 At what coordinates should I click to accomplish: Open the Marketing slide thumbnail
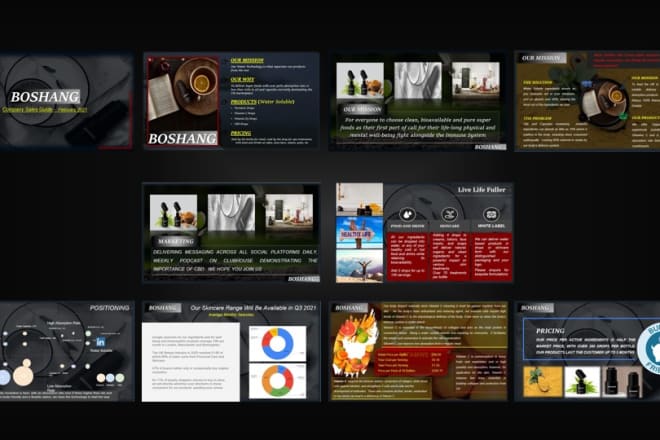[231, 232]
